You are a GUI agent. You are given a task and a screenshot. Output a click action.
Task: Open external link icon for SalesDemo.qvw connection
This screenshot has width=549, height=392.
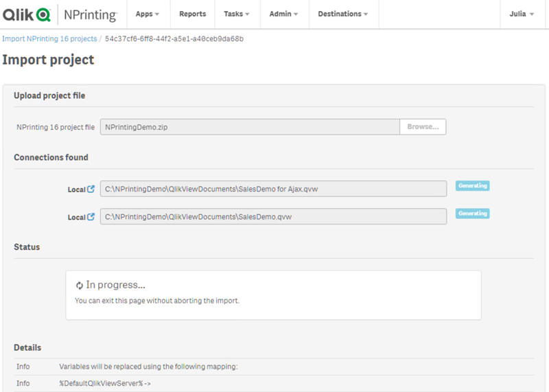point(91,217)
